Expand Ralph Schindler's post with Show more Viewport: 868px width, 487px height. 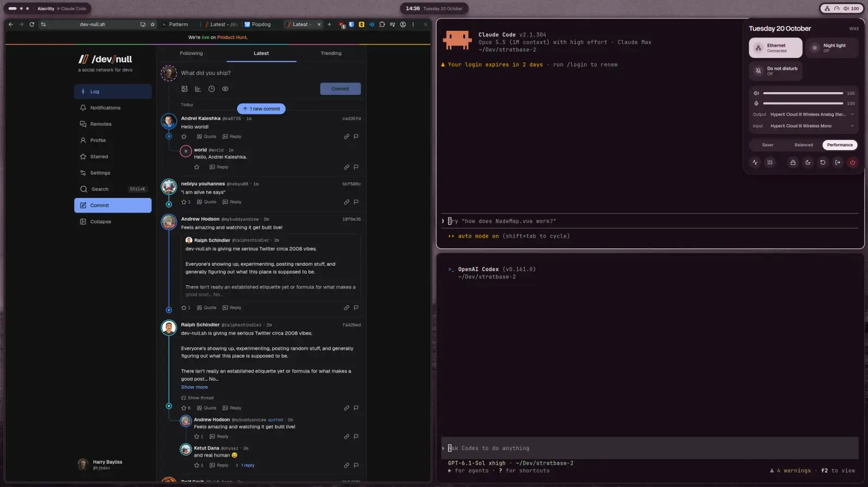(x=194, y=387)
